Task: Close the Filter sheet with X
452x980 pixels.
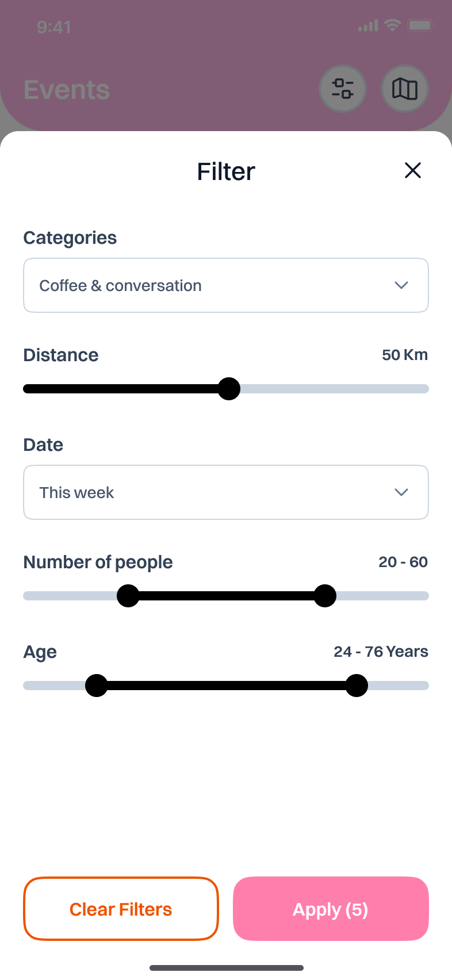Action: click(413, 170)
